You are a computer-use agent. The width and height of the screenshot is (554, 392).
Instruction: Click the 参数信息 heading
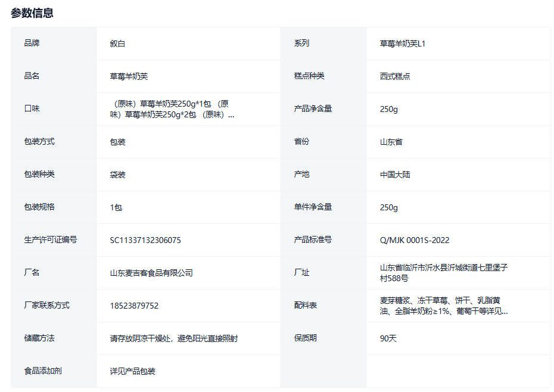click(x=32, y=13)
